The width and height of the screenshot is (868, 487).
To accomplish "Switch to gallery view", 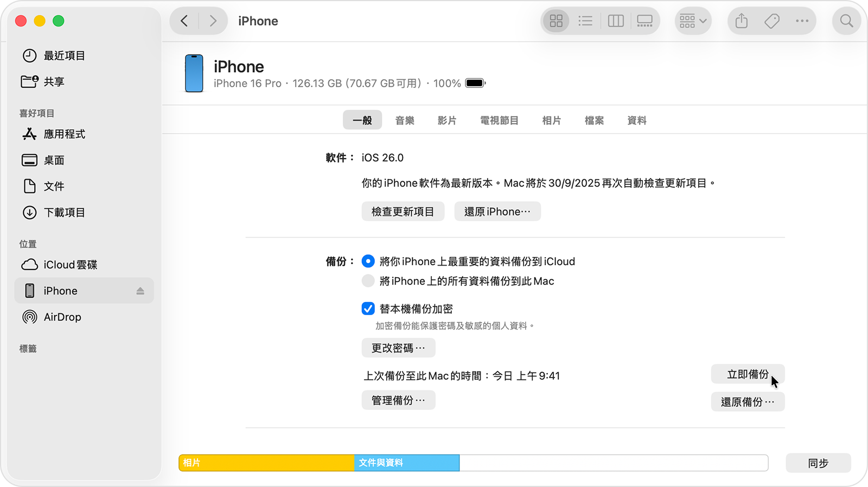I will pos(644,21).
